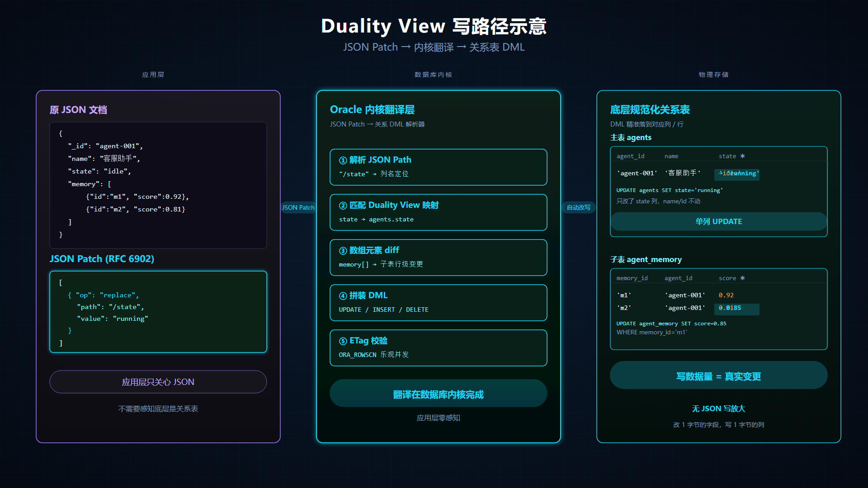The image size is (868, 488).
Task: Click the 主表 agents label
Action: [631, 137]
